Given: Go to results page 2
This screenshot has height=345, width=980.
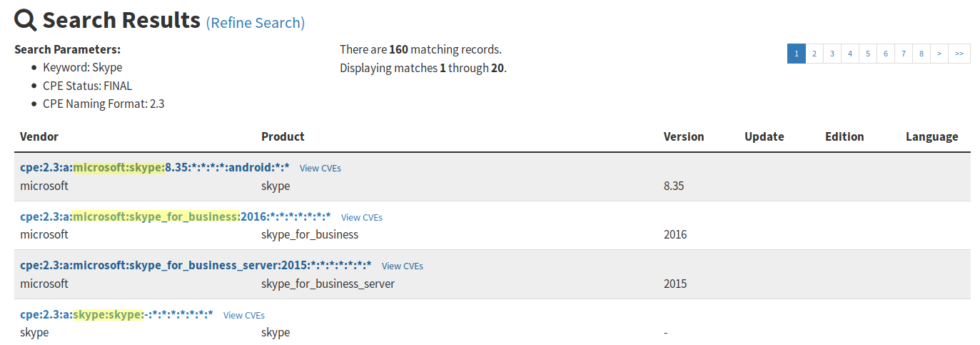Looking at the screenshot, I should pos(814,54).
